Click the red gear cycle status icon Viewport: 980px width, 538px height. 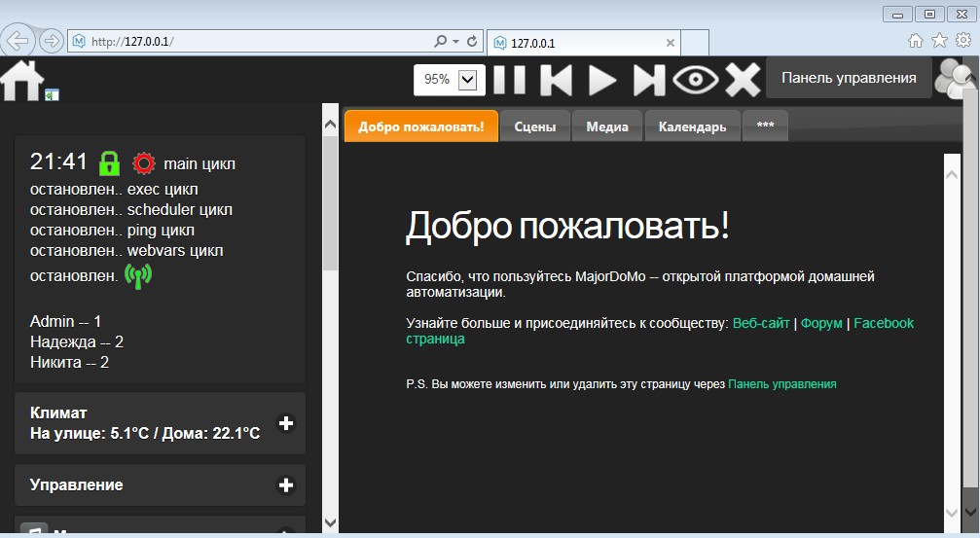point(144,162)
